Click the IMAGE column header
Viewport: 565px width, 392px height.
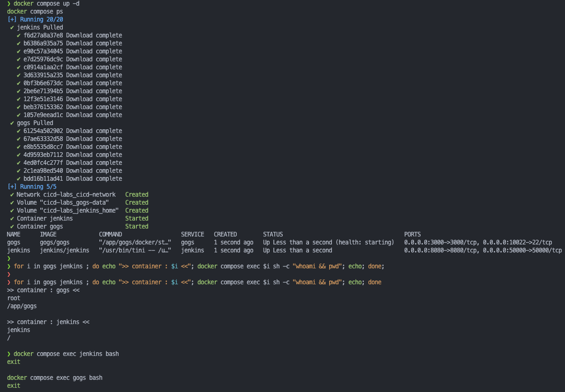click(x=48, y=234)
